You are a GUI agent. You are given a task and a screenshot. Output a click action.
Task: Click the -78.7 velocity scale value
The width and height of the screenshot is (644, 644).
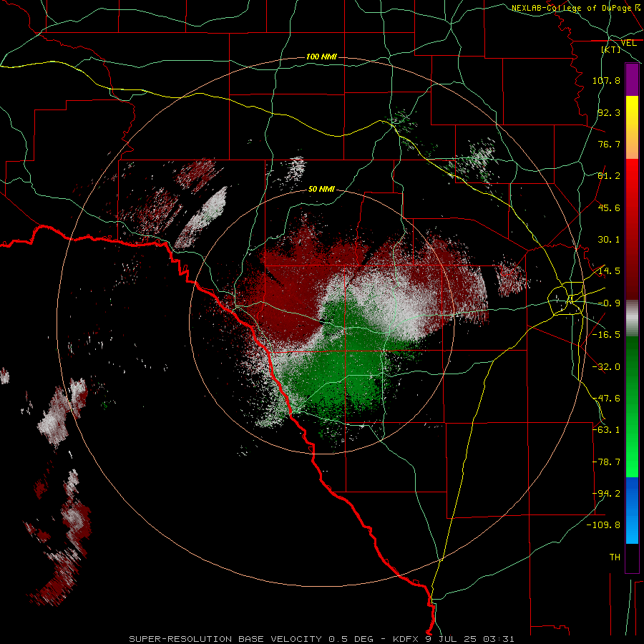click(x=606, y=462)
